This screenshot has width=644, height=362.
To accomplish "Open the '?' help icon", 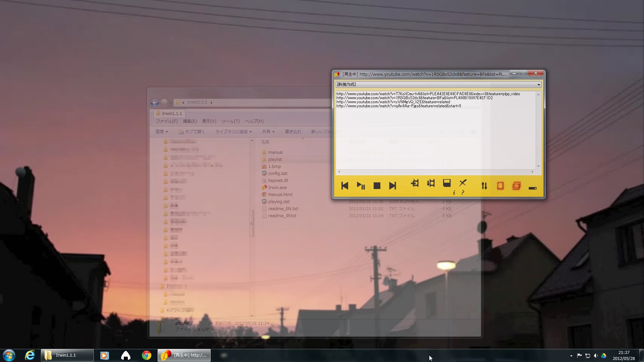I will (463, 193).
